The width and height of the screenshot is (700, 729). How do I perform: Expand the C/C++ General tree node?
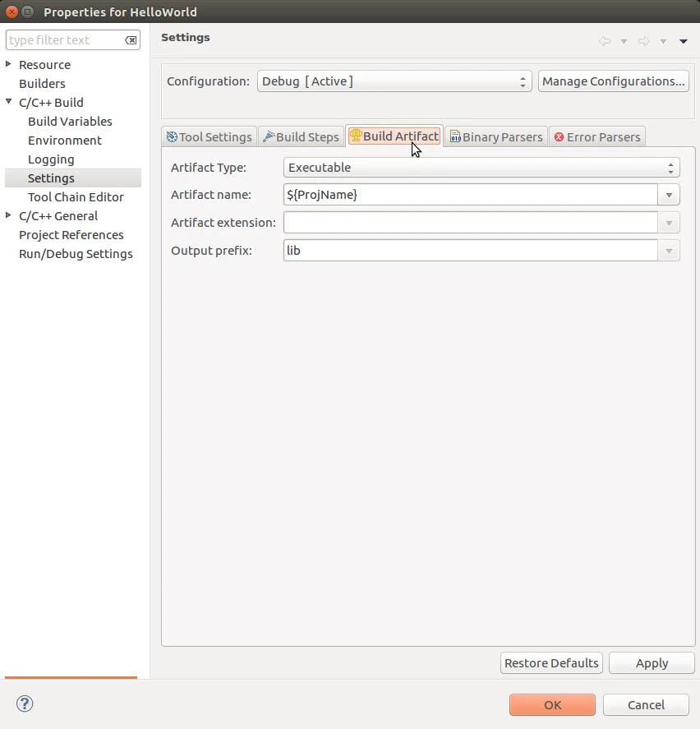click(9, 215)
